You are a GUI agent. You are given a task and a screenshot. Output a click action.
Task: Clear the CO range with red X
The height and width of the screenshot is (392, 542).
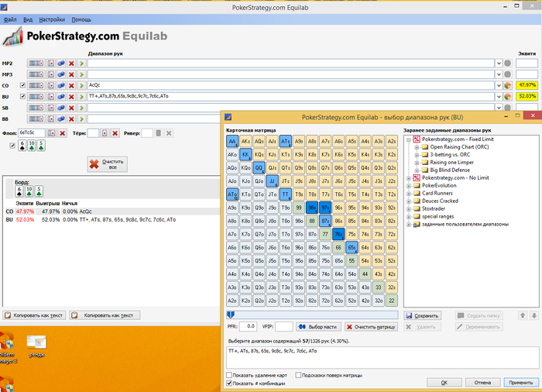[71, 85]
